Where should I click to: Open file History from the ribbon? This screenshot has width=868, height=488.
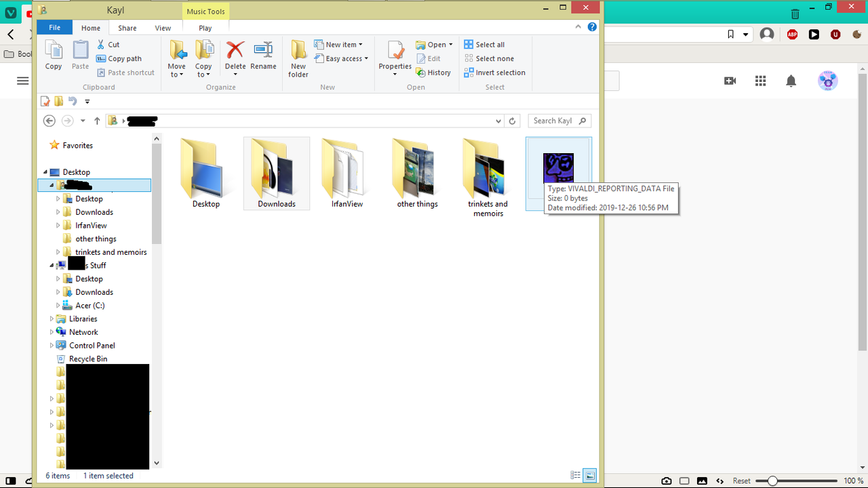point(433,73)
